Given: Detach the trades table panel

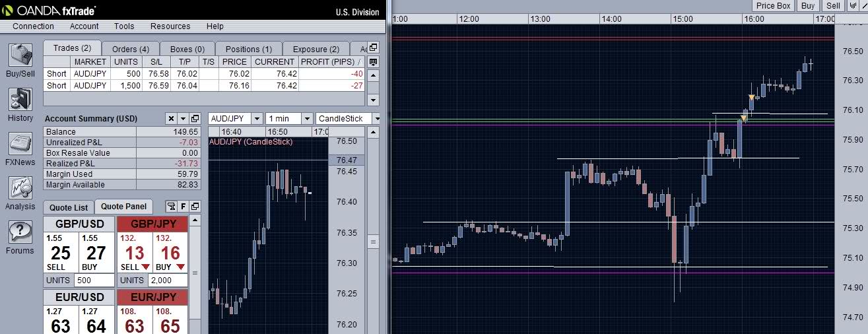Looking at the screenshot, I should point(374,48).
